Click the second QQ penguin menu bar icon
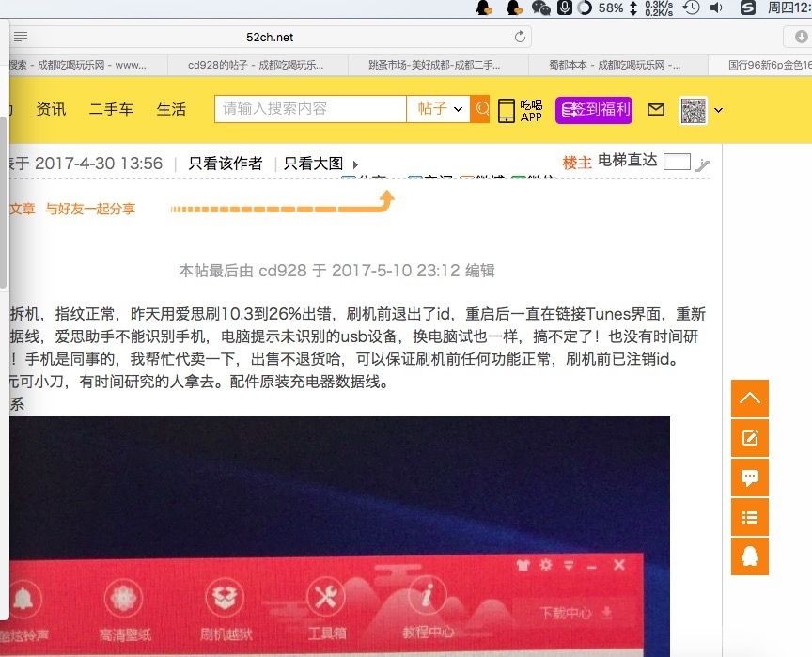 click(514, 8)
